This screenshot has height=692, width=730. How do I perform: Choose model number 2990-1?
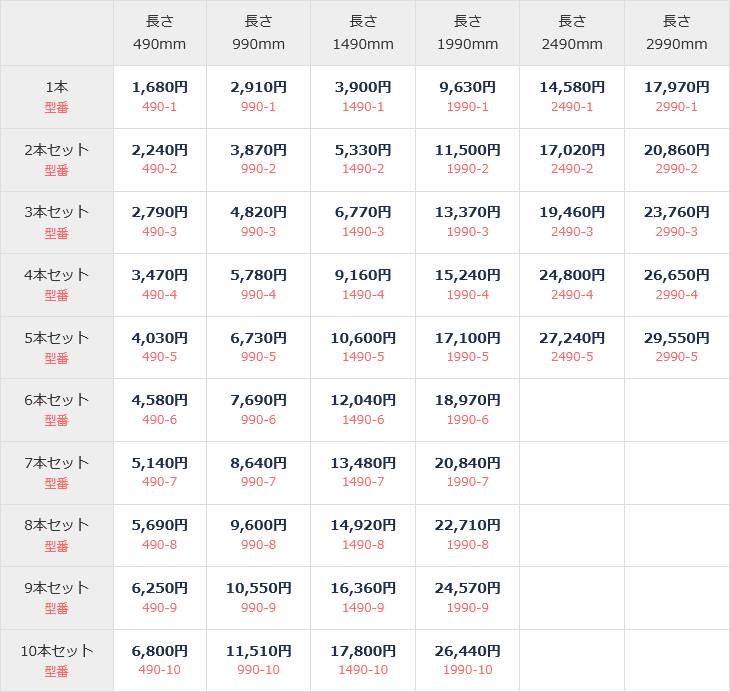[676, 107]
